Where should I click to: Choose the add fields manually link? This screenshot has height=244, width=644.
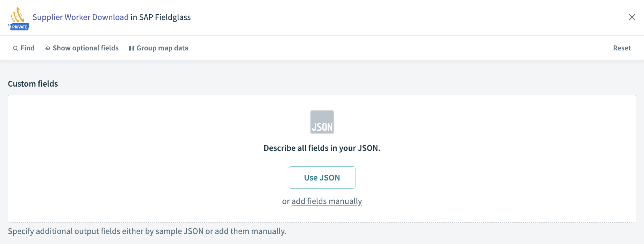(x=327, y=201)
